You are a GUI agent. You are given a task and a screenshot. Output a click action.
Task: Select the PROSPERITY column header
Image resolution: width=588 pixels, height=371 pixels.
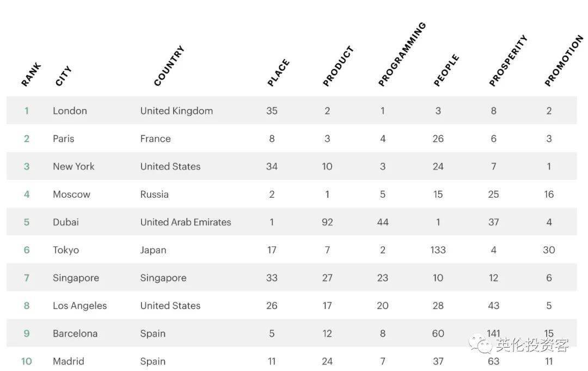[x=508, y=61]
